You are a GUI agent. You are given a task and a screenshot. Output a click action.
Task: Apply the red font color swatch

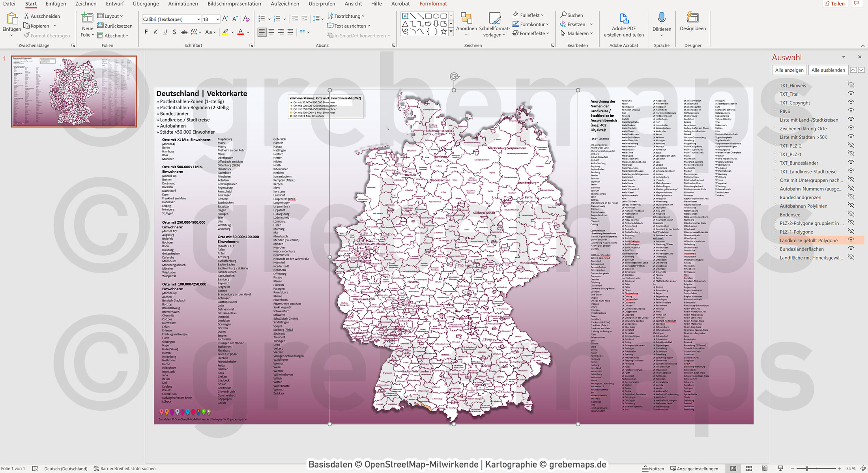coord(240,32)
